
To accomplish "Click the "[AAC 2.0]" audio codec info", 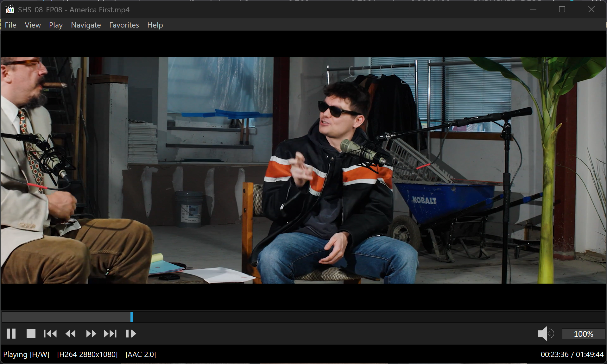I will [x=141, y=355].
